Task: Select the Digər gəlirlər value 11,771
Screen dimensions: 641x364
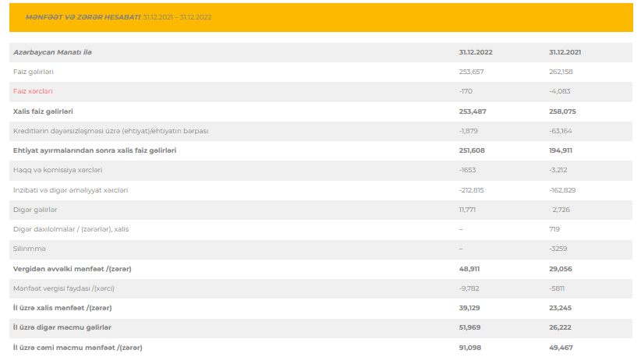Action: (x=469, y=210)
